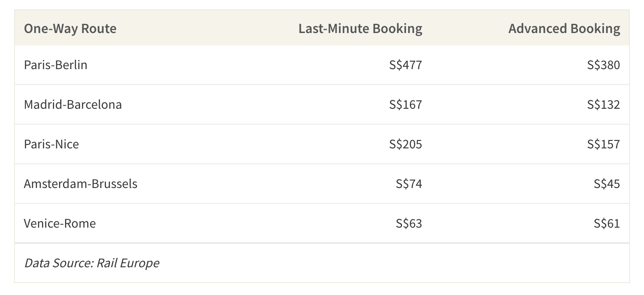Click the S$74 Amsterdam-Brussels last-minute price

(409, 184)
